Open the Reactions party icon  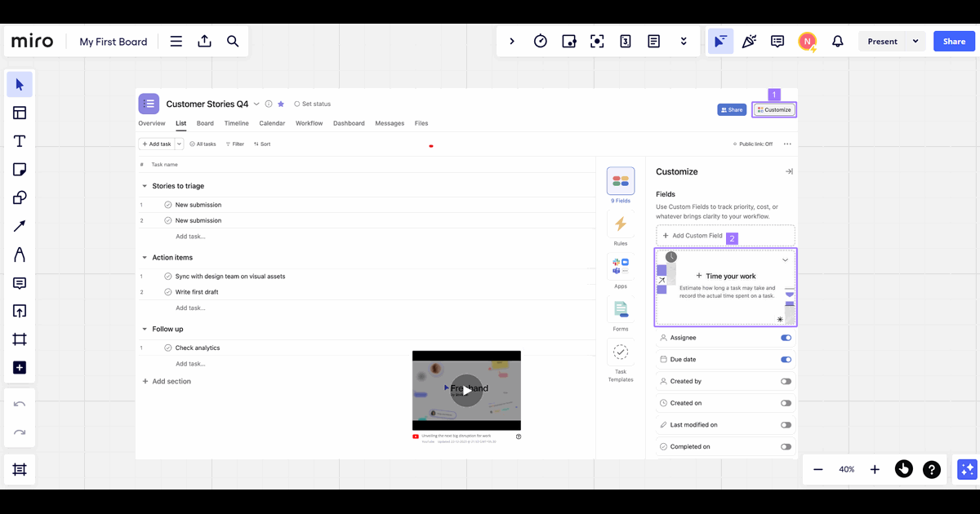click(749, 42)
